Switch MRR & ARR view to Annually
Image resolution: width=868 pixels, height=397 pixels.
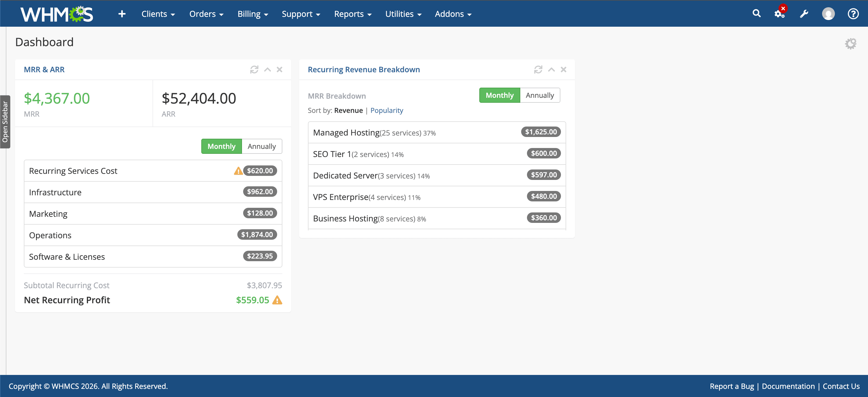click(261, 146)
